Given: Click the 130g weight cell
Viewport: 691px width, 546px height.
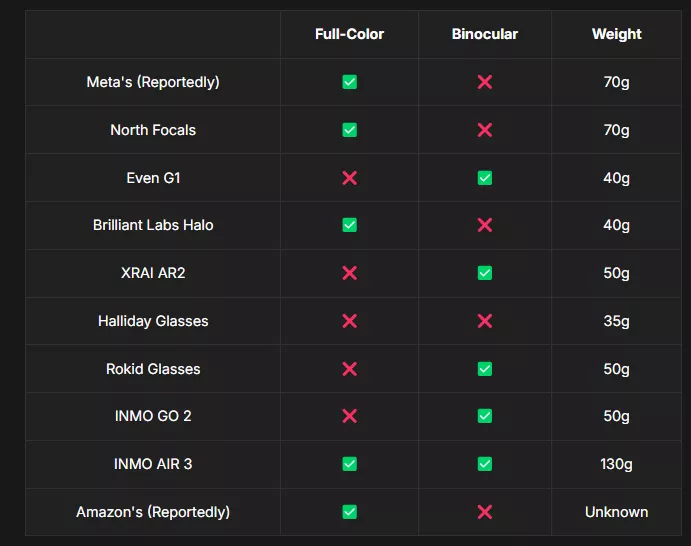Looking at the screenshot, I should 616,464.
